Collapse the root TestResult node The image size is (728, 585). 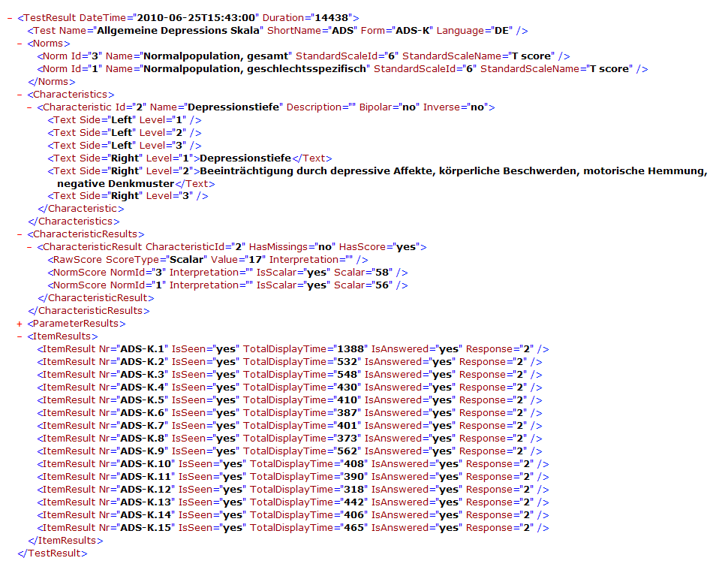(11, 17)
